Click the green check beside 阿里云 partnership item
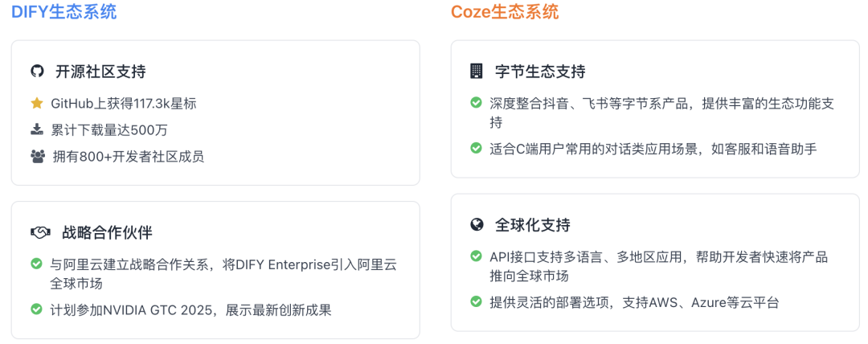Image resolution: width=868 pixels, height=344 pixels. (37, 264)
